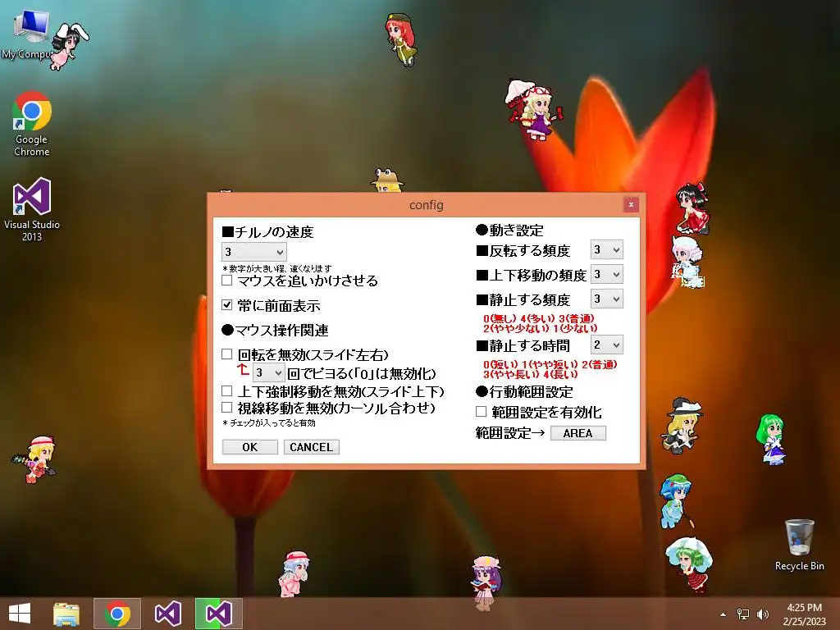This screenshot has height=630, width=840.
Task: Enable マウスを追いかけさせる checkbox
Action: [227, 281]
